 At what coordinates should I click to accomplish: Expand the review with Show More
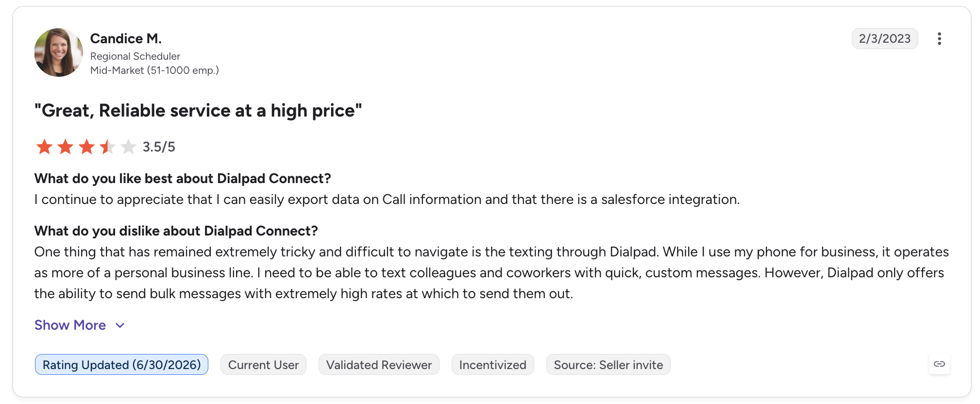click(70, 325)
